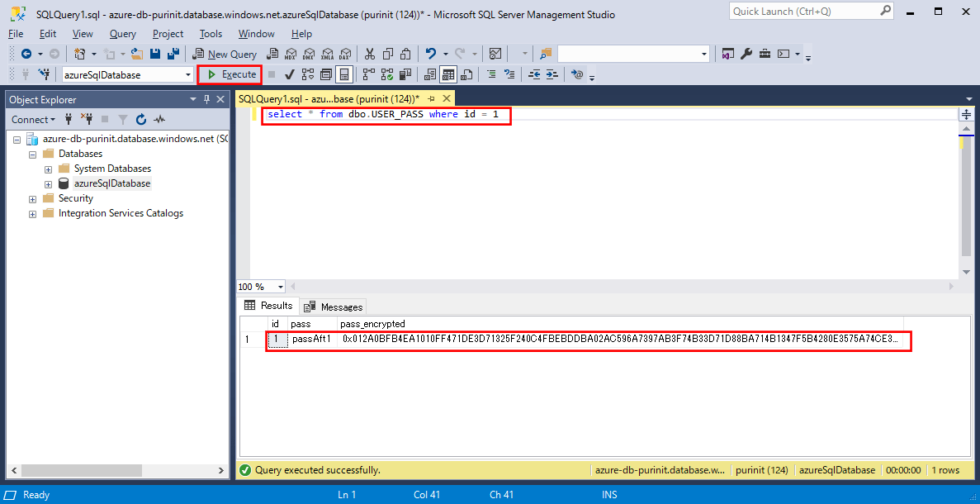Toggle Object Explorer auto-hide pin
The width and height of the screenshot is (980, 504).
[207, 99]
